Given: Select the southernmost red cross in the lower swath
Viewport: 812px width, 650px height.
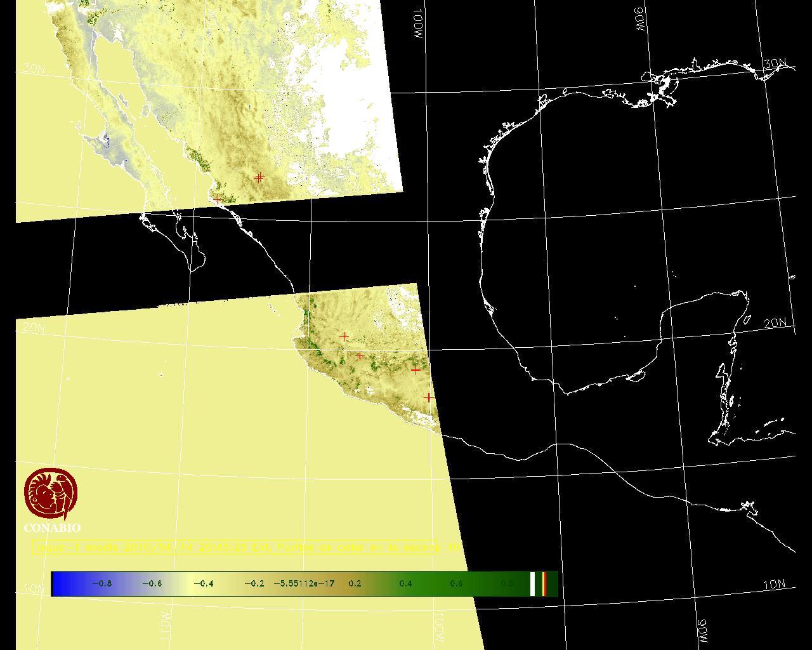Looking at the screenshot, I should click(429, 398).
